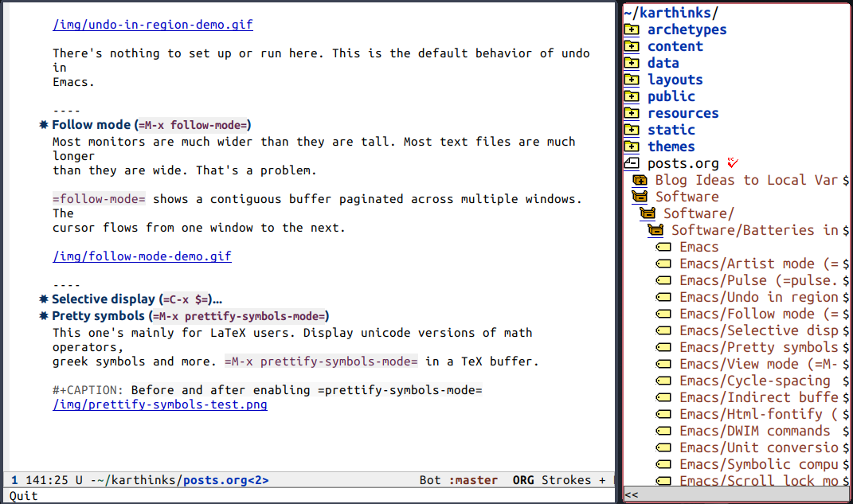Click the Follow mode heading text

(x=152, y=125)
